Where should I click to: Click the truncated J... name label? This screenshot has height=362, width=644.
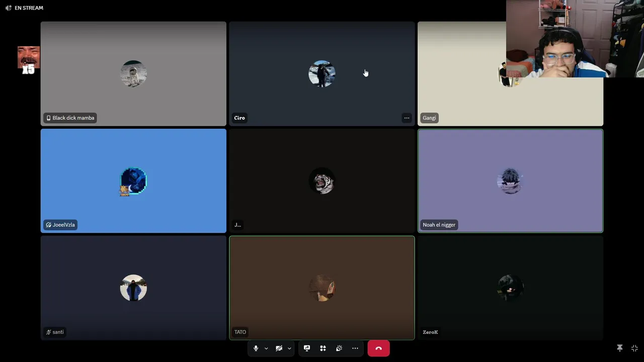coord(237,225)
